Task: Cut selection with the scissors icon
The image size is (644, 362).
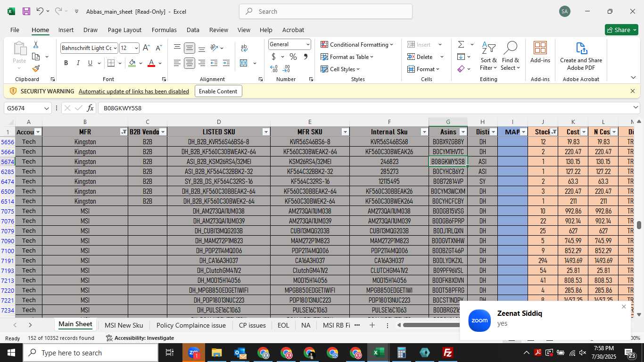Action: point(35,45)
